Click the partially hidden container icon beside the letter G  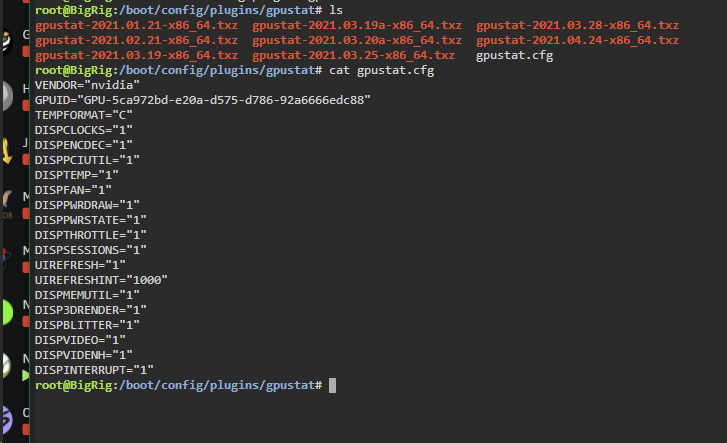[x=7, y=43]
